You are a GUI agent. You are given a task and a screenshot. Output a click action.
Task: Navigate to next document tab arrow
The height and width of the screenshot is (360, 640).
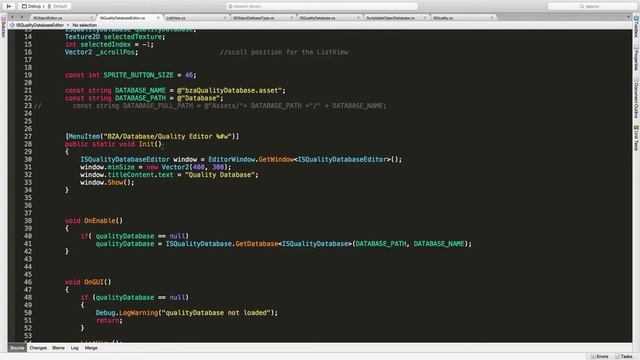tap(22, 18)
